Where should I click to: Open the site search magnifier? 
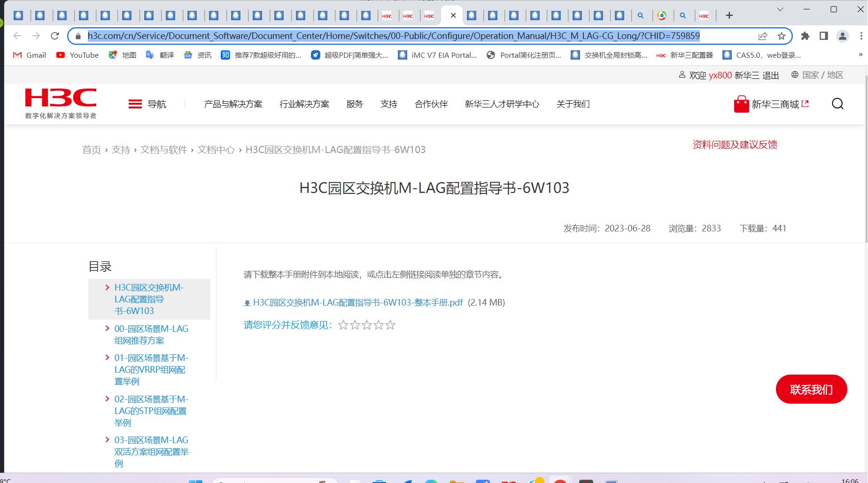[837, 104]
